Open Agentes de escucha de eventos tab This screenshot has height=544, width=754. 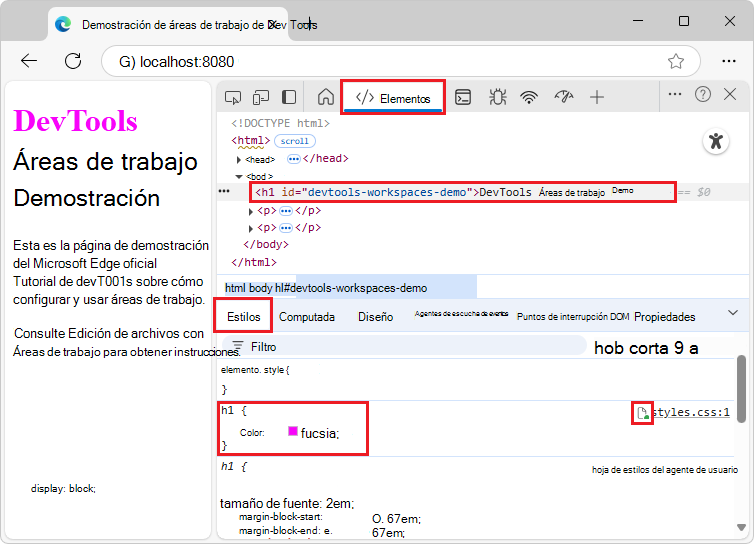(461, 314)
